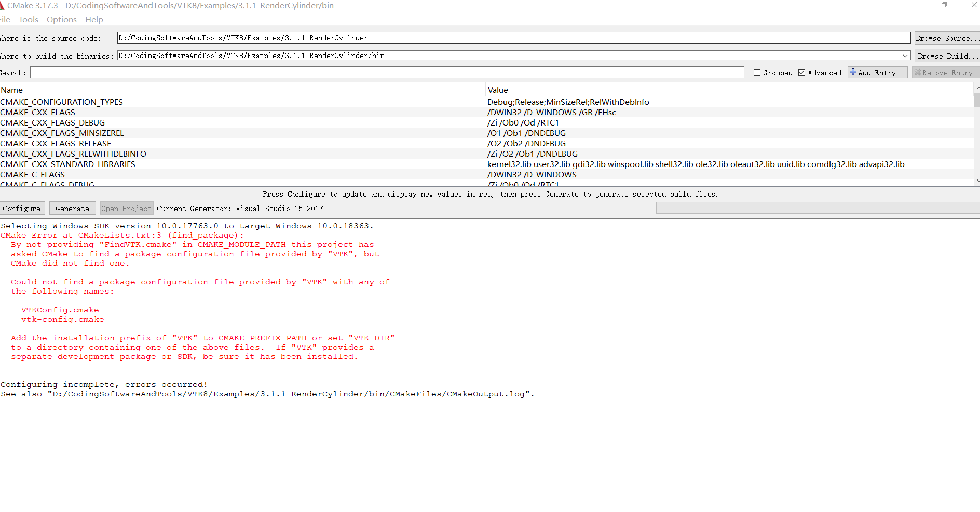The height and width of the screenshot is (512, 980).
Task: Click the 'Configuring incomplete, errors occurred!' line
Action: click(104, 385)
